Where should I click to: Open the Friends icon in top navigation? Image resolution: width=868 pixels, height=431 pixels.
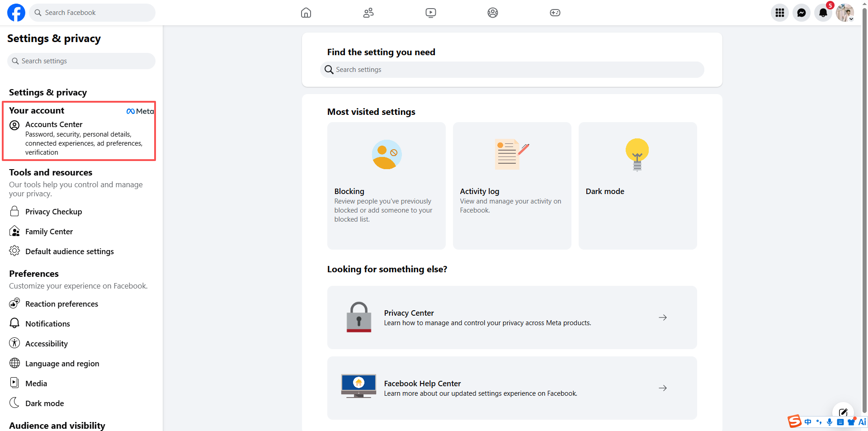click(368, 13)
